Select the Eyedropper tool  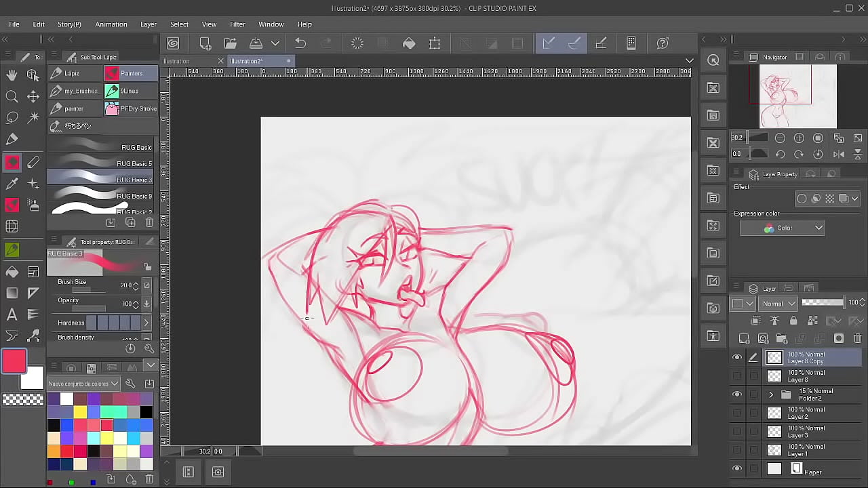point(12,184)
